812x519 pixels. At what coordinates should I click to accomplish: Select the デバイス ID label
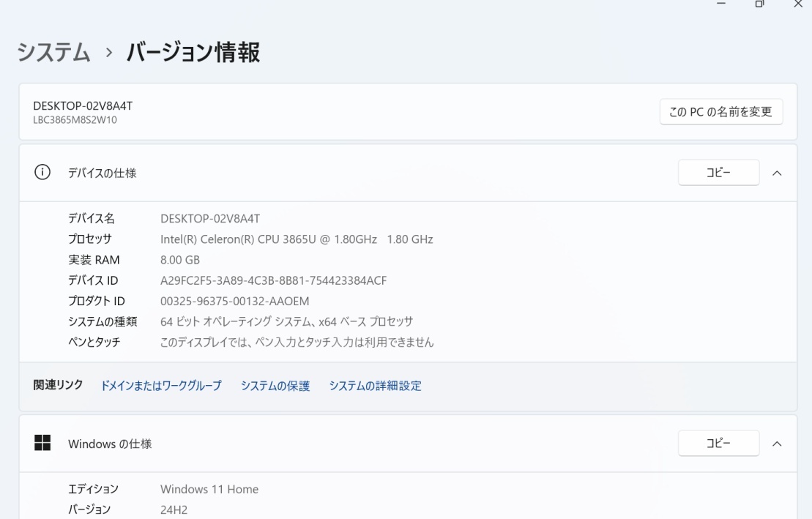pyautogui.click(x=93, y=281)
